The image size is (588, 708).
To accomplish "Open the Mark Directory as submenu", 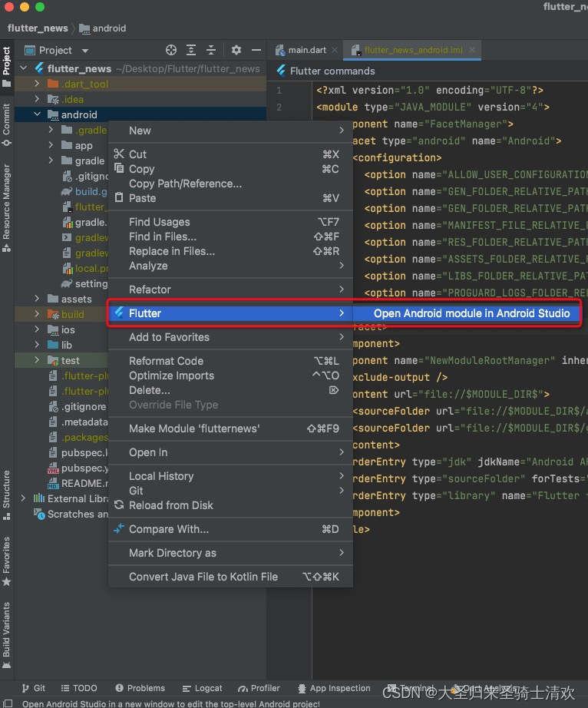I will 230,553.
